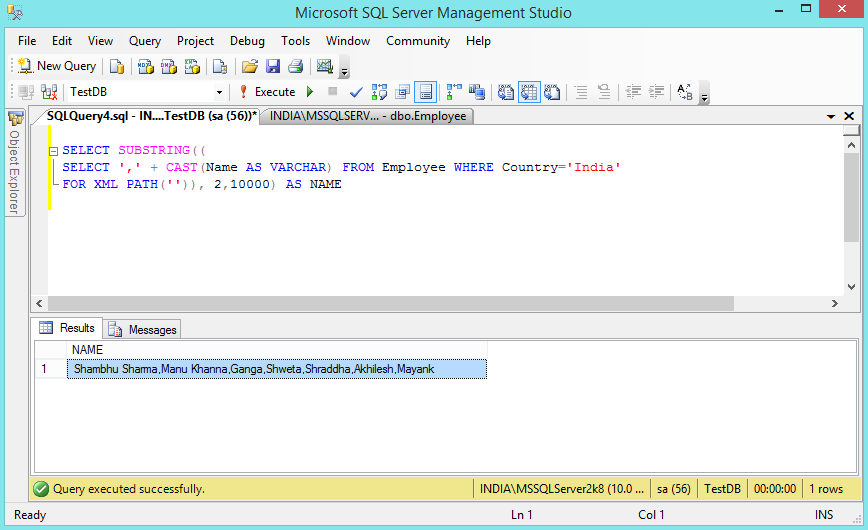The width and height of the screenshot is (868, 530).
Task: Click the NAME column header in results
Action: [277, 350]
